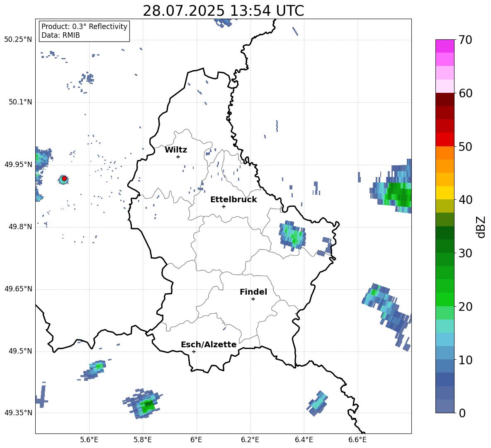Pick the slate blue swatch at colorbar bottom
The image size is (491, 448).
[445, 406]
